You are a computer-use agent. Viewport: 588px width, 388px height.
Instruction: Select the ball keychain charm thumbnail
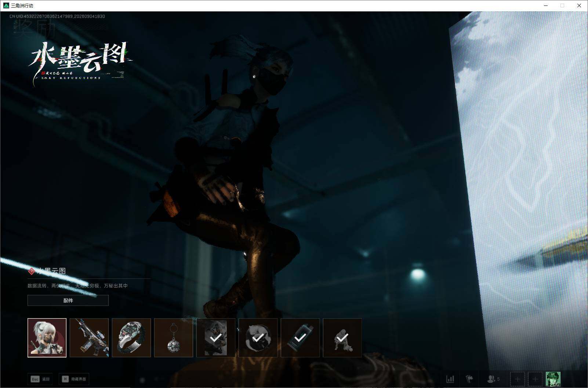174,338
